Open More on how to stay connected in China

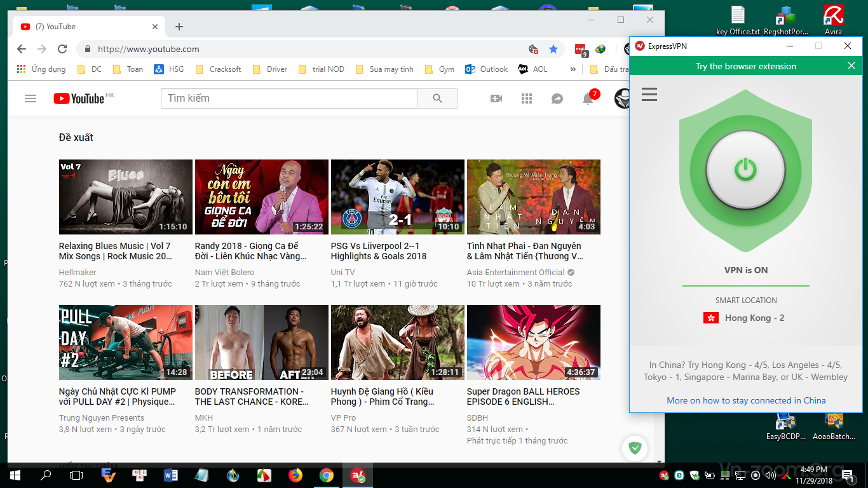click(746, 400)
